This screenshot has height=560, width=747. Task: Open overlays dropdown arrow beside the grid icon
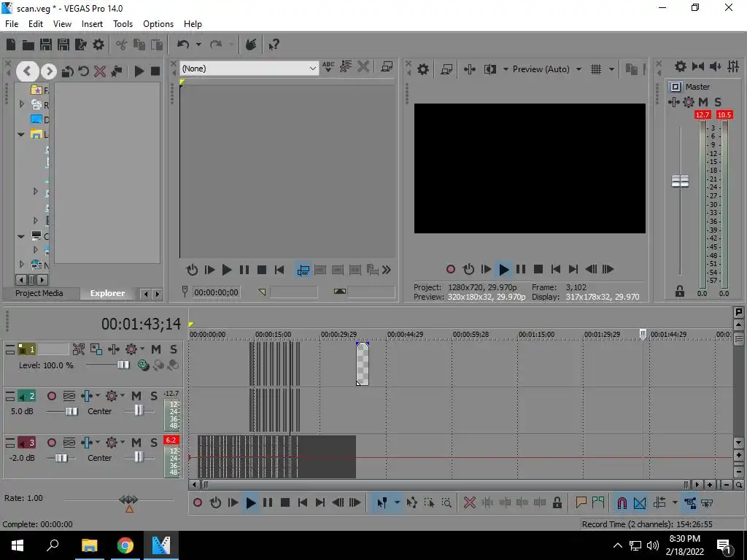click(611, 69)
